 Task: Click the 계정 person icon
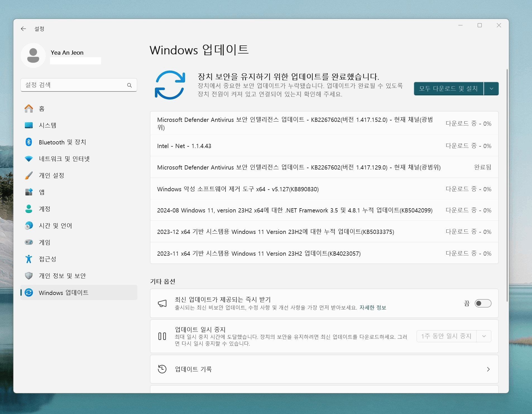[29, 209]
